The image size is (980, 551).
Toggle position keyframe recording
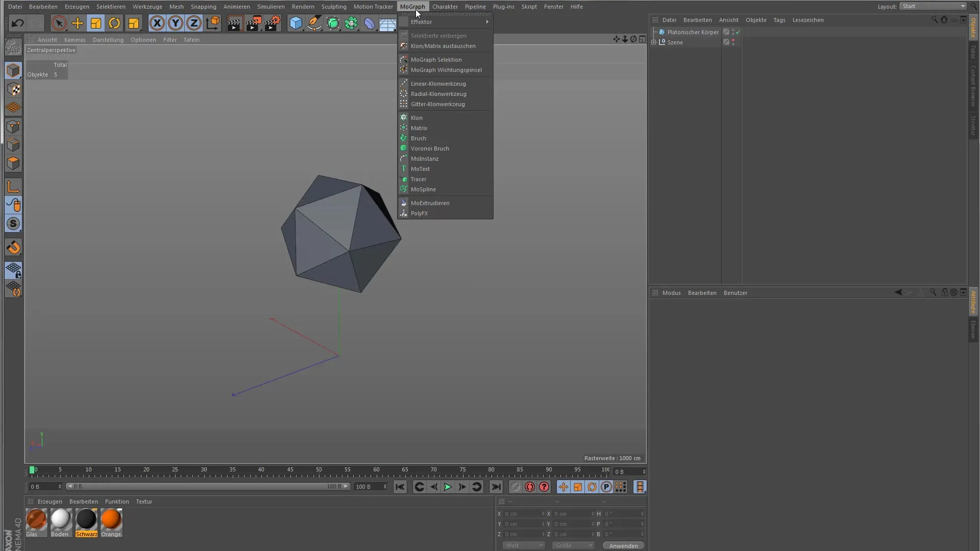[x=563, y=487]
